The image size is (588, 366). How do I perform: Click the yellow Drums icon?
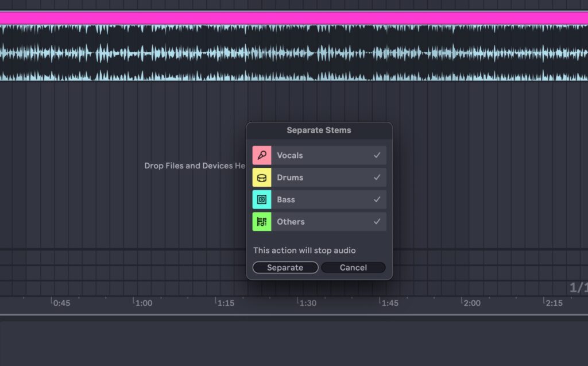coord(262,178)
